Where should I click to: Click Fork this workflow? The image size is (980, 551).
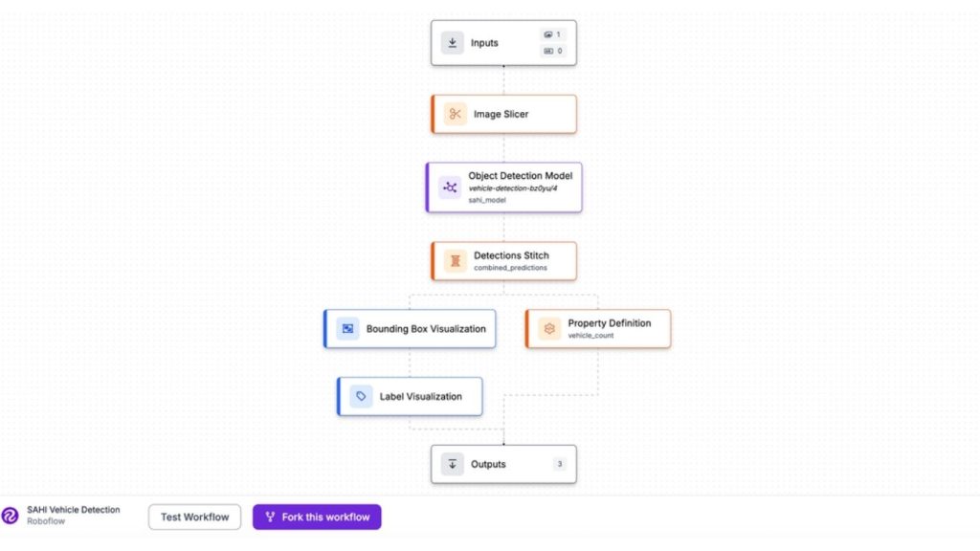tap(317, 517)
